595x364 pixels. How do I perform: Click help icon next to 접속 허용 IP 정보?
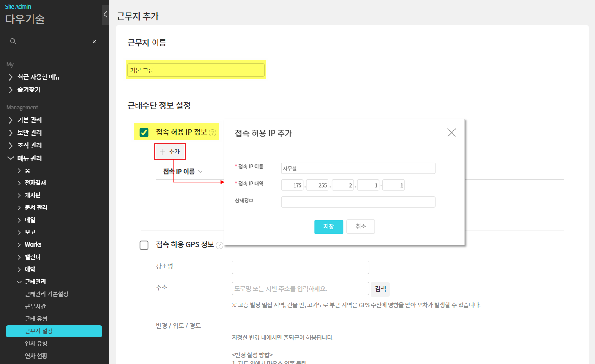point(213,133)
